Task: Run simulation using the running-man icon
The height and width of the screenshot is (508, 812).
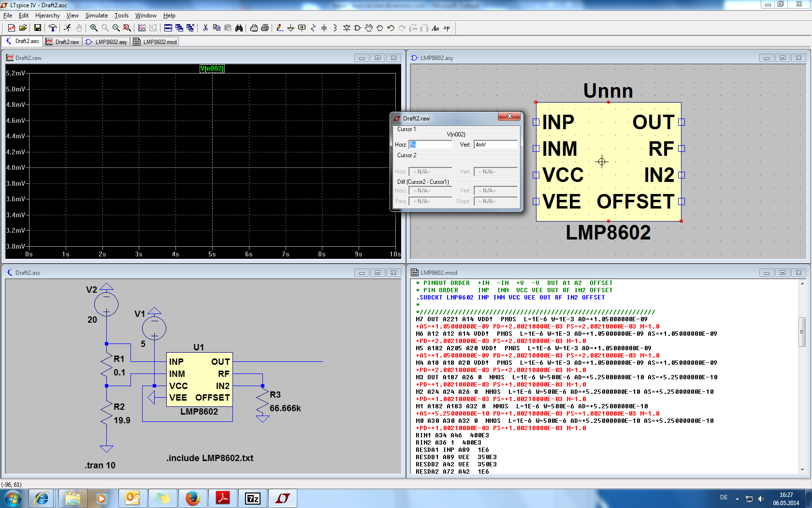Action: pyautogui.click(x=68, y=28)
